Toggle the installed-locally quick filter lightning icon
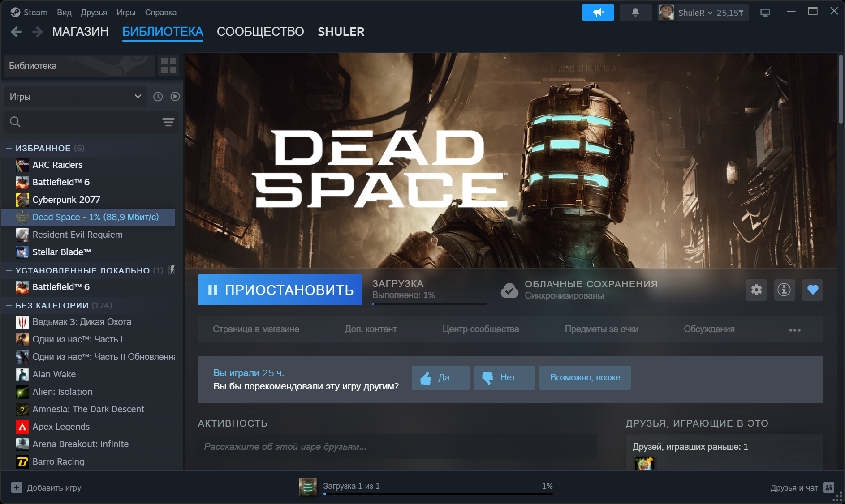Image resolution: width=845 pixels, height=504 pixels. pos(172,270)
